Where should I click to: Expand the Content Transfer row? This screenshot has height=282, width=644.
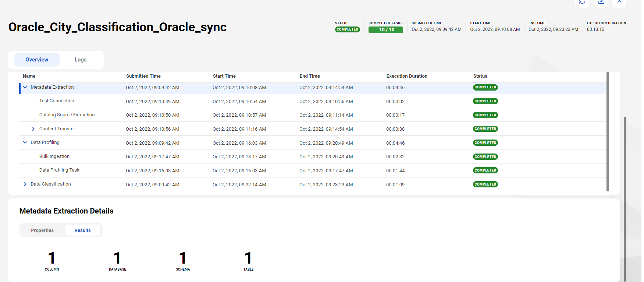pos(33,129)
